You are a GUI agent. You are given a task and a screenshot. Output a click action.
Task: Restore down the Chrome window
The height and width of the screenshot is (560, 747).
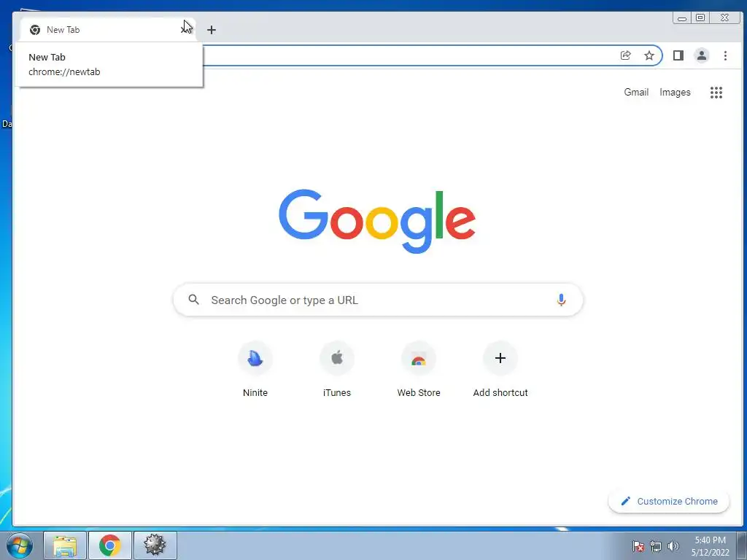tap(700, 18)
